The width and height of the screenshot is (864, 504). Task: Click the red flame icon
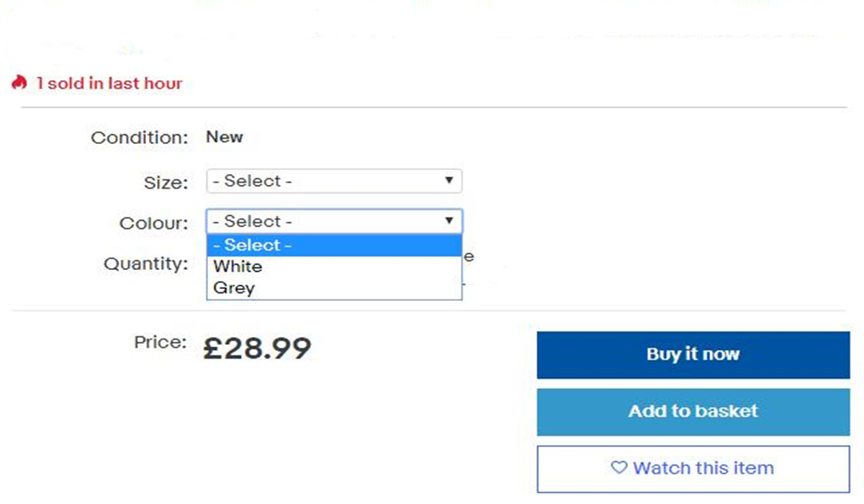[x=19, y=83]
